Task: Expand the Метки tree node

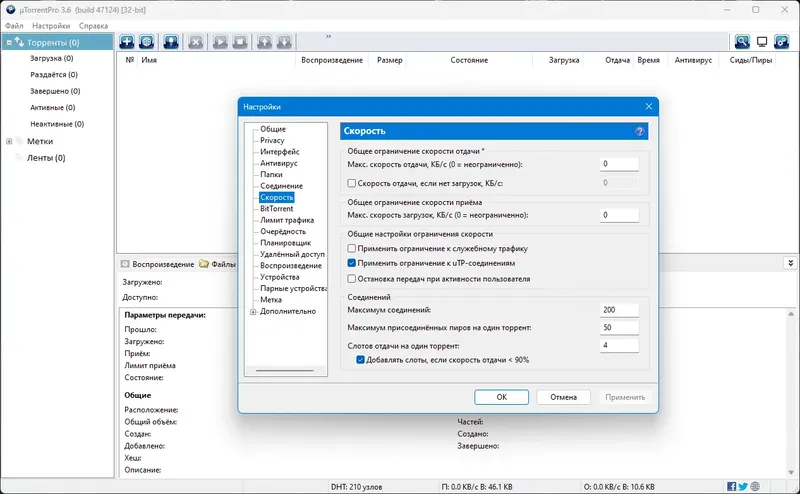Action: tap(9, 141)
